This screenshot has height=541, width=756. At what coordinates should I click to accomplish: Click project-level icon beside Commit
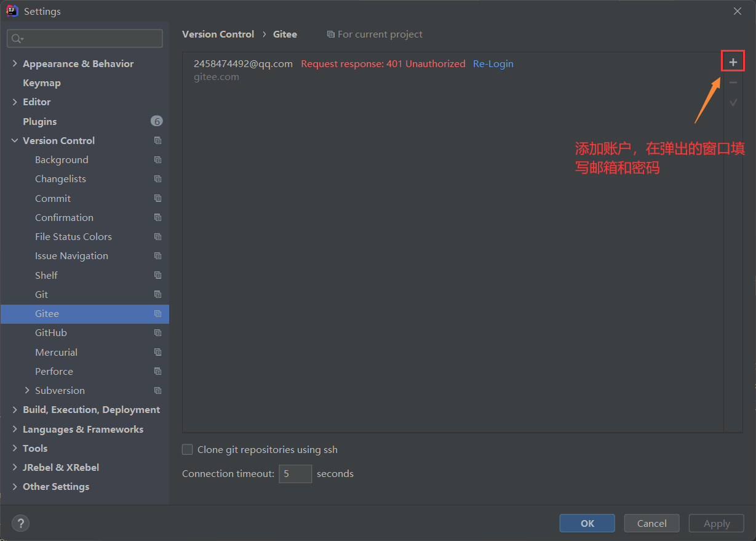(157, 198)
